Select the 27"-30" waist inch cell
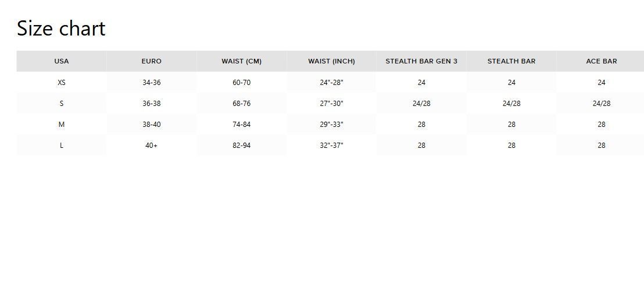This screenshot has width=644, height=287. [x=331, y=104]
